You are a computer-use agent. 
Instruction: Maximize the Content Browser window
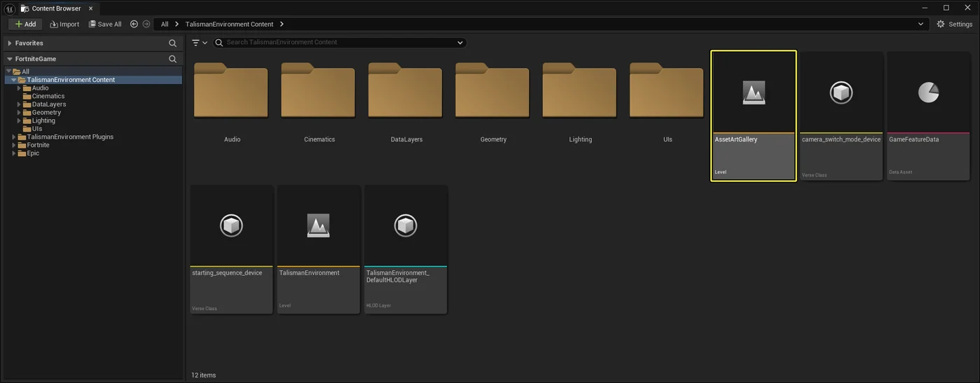coord(946,8)
